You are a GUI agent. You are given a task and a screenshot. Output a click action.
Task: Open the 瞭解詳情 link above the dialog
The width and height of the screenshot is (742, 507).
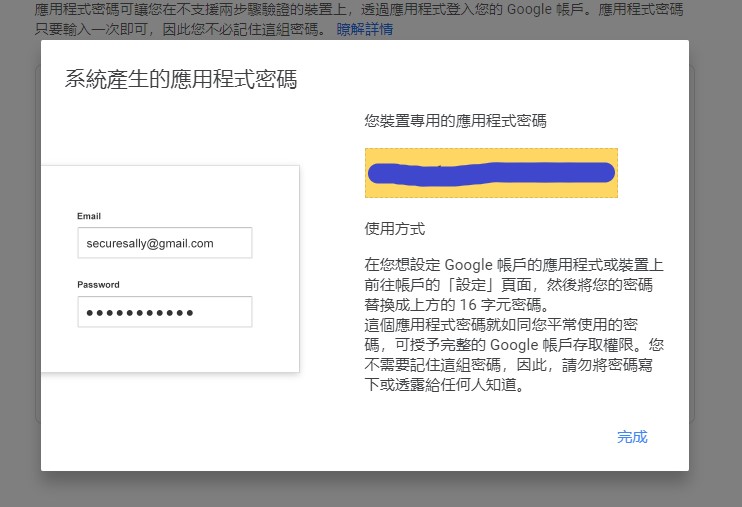pyautogui.click(x=364, y=29)
